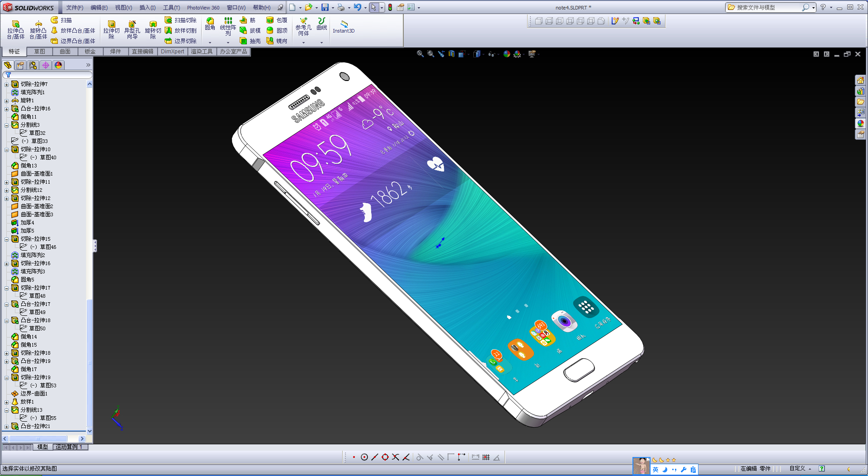Expand the 切除-拉伸11 feature node
The width and height of the screenshot is (868, 476).
click(6, 182)
